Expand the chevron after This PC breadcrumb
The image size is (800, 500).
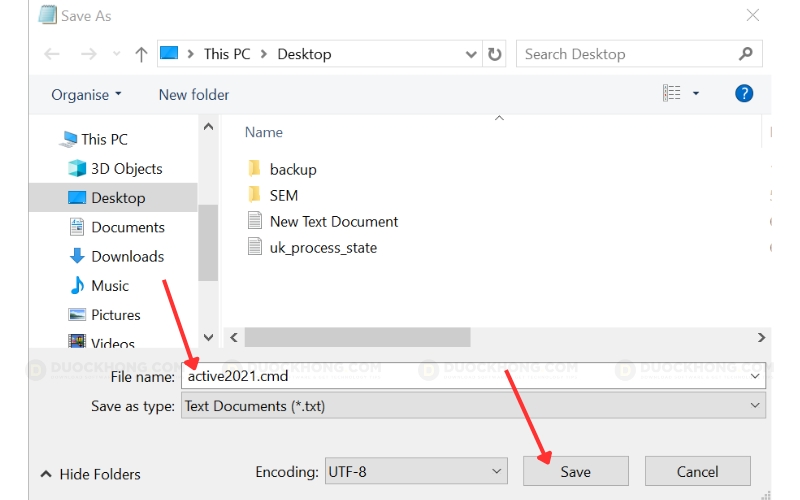(264, 54)
